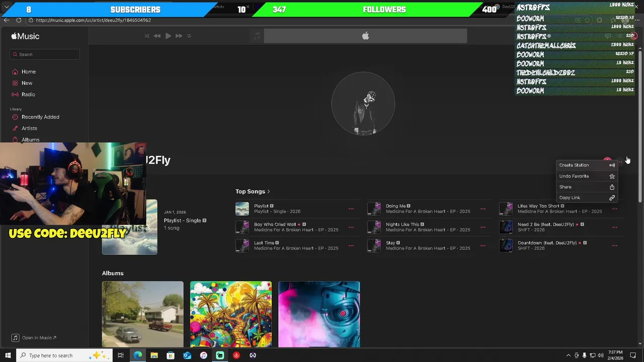The image size is (644, 362).
Task: Go back with the browser back arrow
Action: point(6,20)
